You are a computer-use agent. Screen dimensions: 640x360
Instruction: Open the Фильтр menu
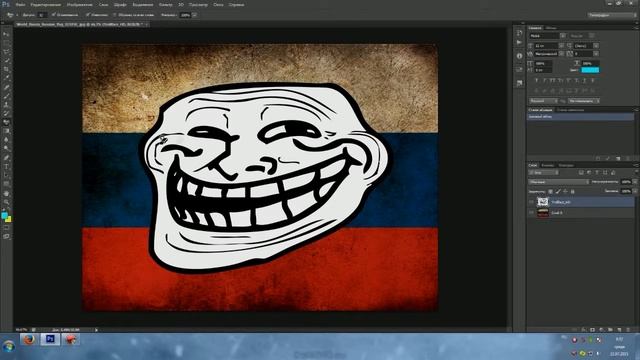[x=165, y=4]
